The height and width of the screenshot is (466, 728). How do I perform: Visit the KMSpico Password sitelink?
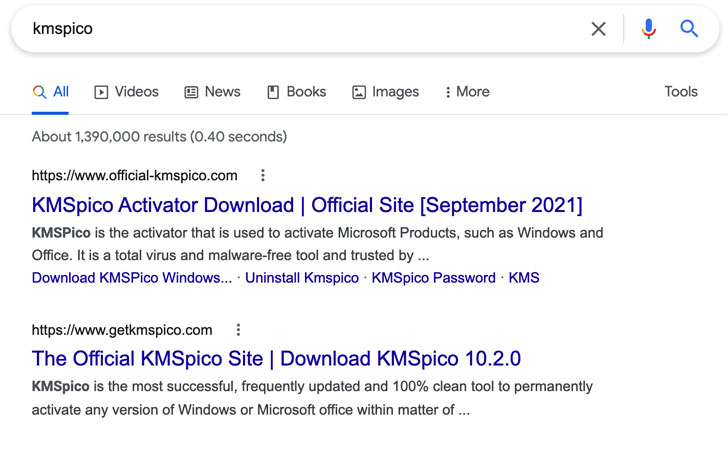pos(433,278)
